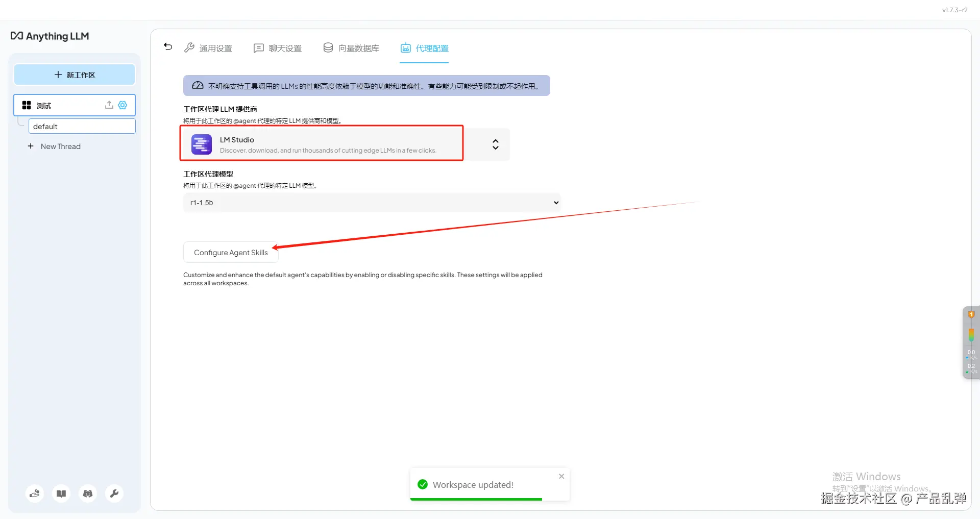The image size is (980, 519).
Task: Select the 代理配置 tab
Action: (x=424, y=48)
